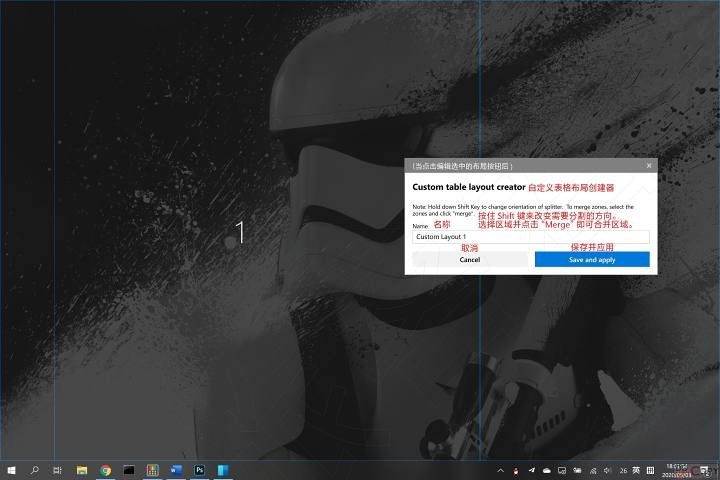
Task: Open taskbar search
Action: 34,470
